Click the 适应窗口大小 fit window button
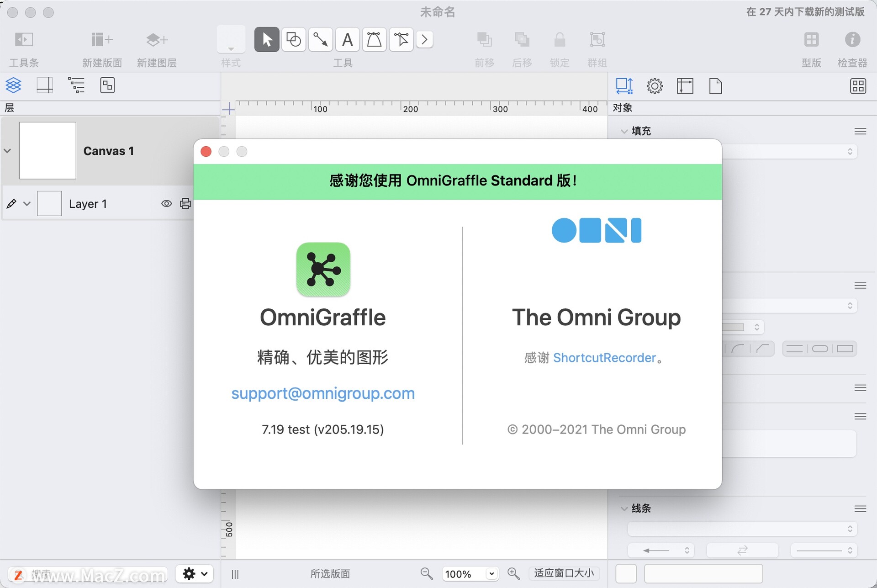The image size is (877, 588). click(564, 573)
